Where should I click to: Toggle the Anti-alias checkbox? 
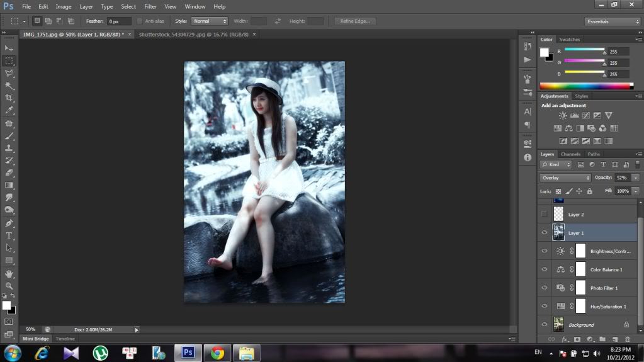140,21
